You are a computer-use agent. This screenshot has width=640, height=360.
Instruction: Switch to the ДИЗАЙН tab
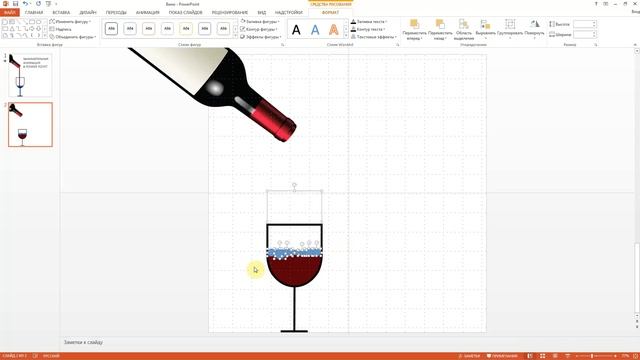88,13
